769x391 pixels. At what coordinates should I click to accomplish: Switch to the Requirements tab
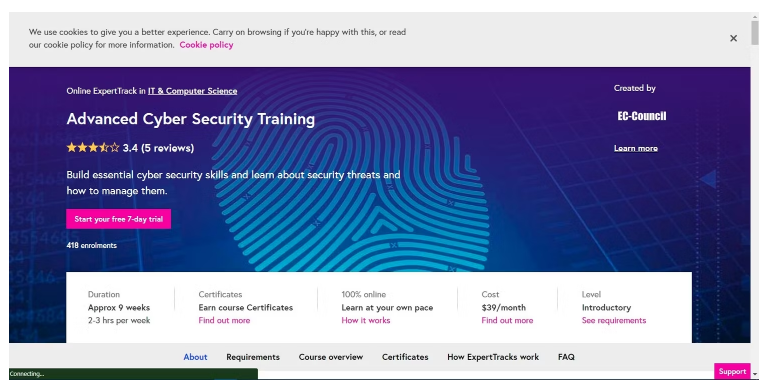point(253,357)
